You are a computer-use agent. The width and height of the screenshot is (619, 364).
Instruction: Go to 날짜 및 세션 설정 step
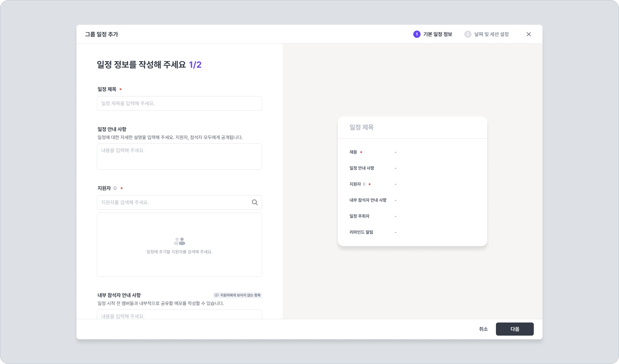point(491,34)
